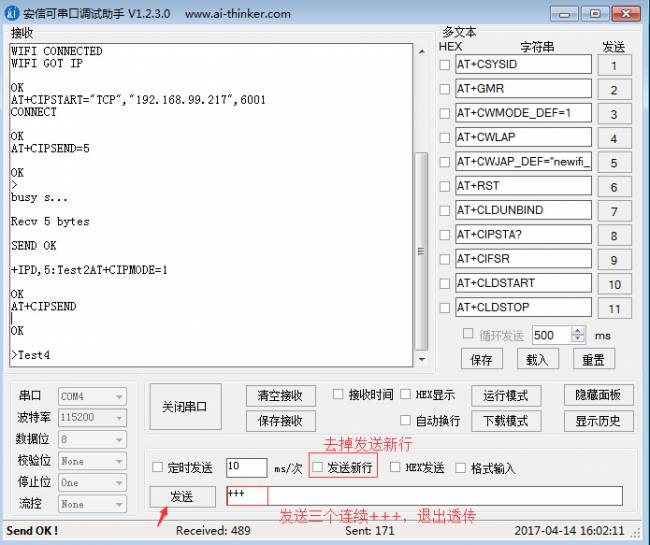
Task: Click the 关闭串口 button
Action: pos(185,407)
